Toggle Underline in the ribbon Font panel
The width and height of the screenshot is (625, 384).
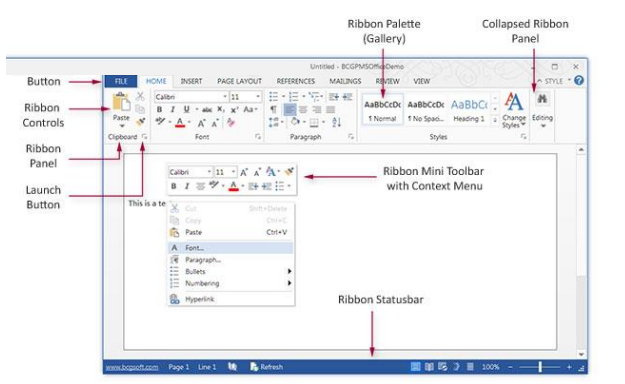pyautogui.click(x=186, y=109)
